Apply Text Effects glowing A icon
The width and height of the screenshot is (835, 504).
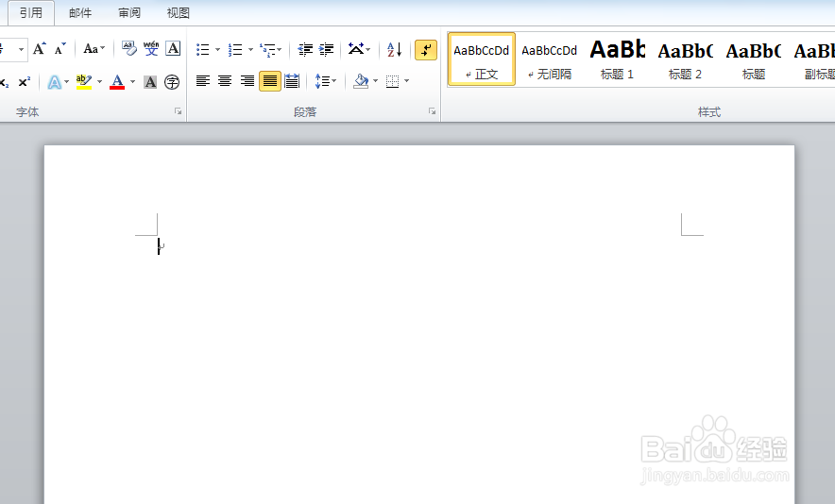(x=55, y=82)
